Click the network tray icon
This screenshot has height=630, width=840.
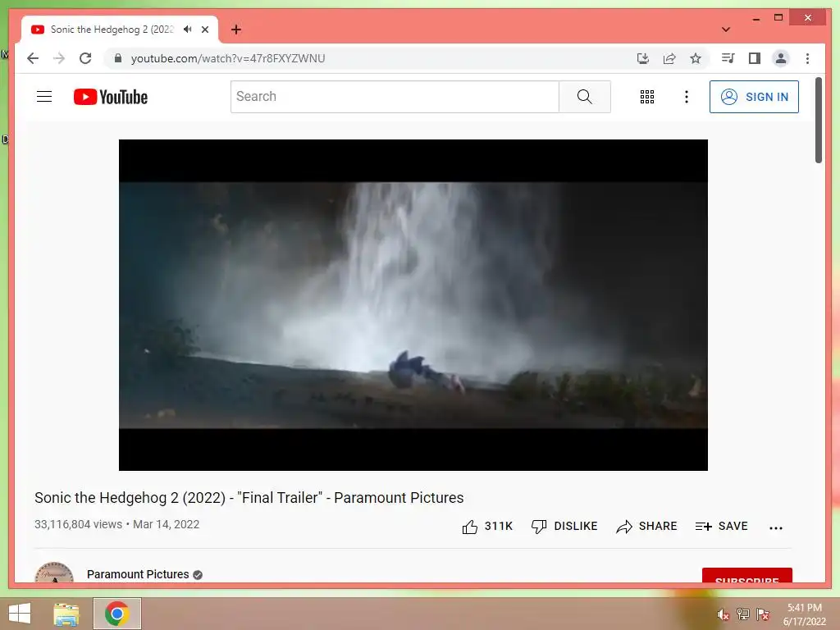click(x=743, y=614)
